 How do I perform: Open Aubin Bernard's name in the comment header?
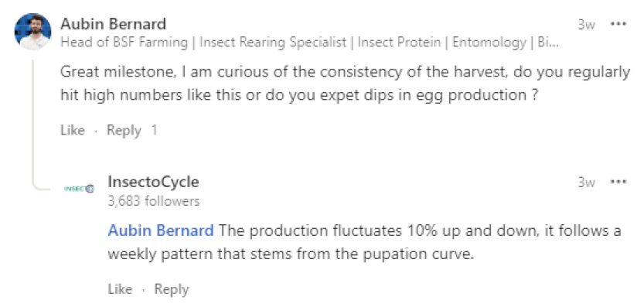point(114,24)
